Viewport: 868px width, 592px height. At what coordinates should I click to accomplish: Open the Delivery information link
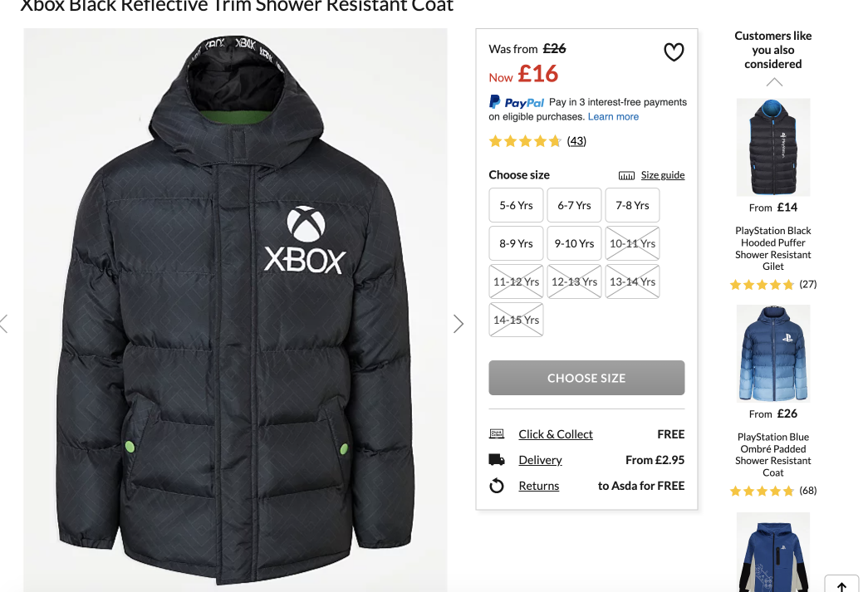(x=540, y=460)
